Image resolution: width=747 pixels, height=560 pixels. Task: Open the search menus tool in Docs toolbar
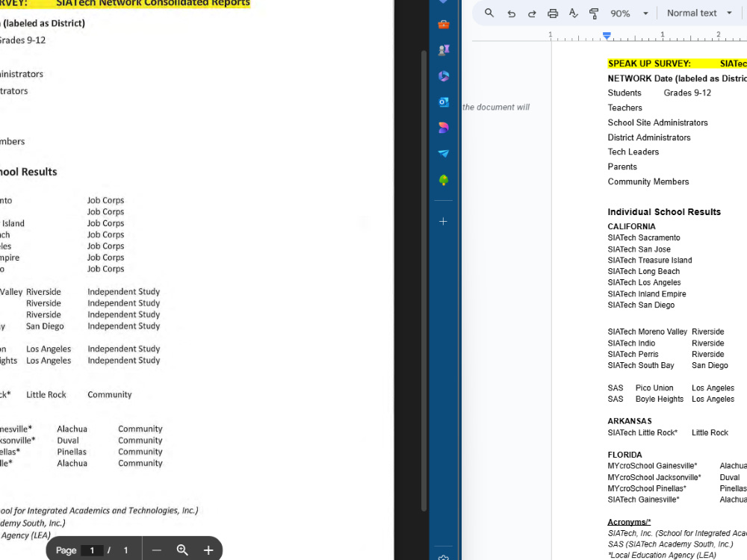(489, 13)
